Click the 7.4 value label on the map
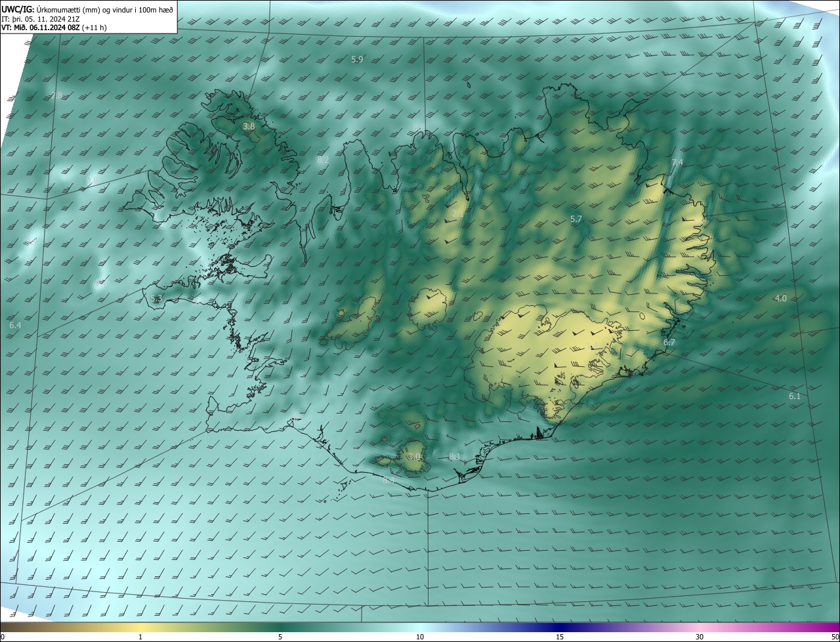 677,162
